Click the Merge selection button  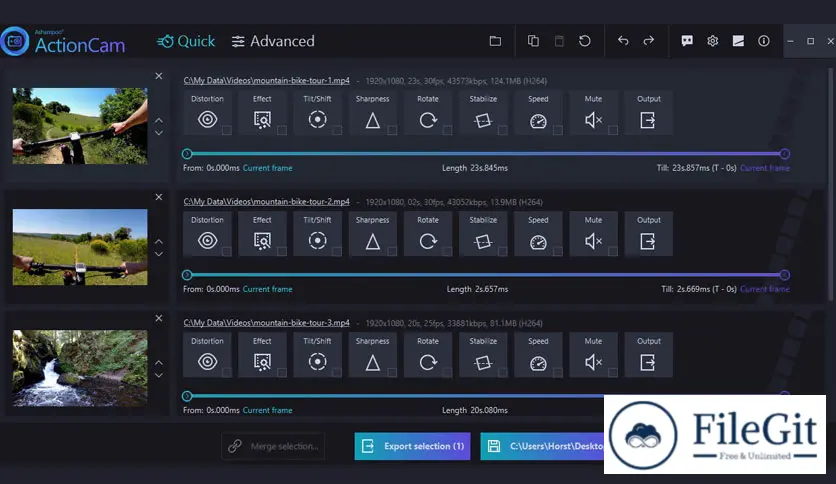pos(273,446)
